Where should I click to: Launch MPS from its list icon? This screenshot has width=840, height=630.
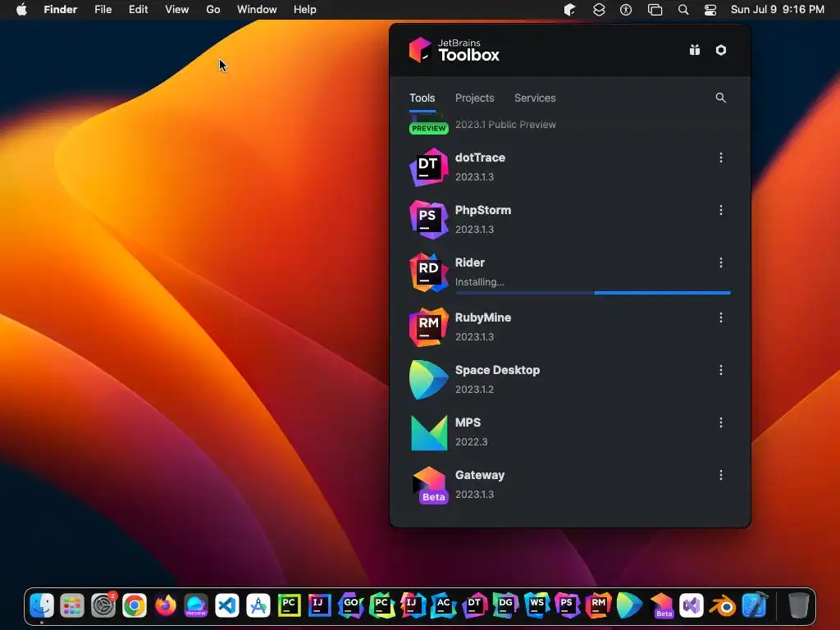point(428,432)
